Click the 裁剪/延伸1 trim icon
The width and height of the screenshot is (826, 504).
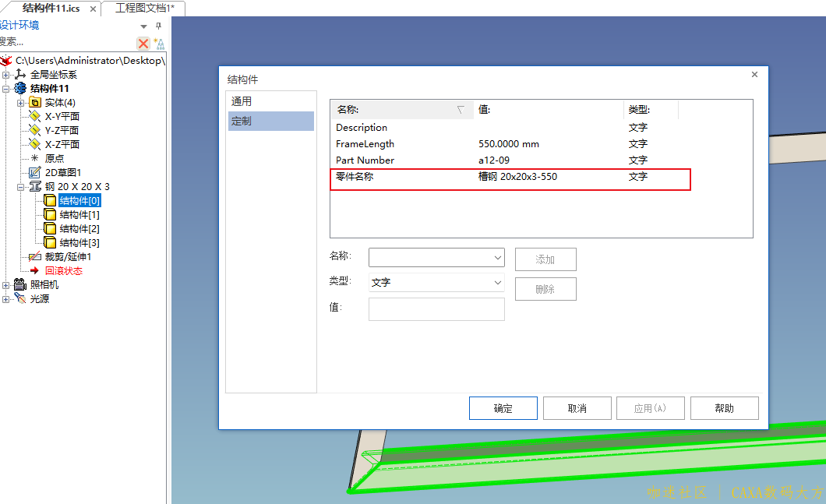click(x=35, y=256)
